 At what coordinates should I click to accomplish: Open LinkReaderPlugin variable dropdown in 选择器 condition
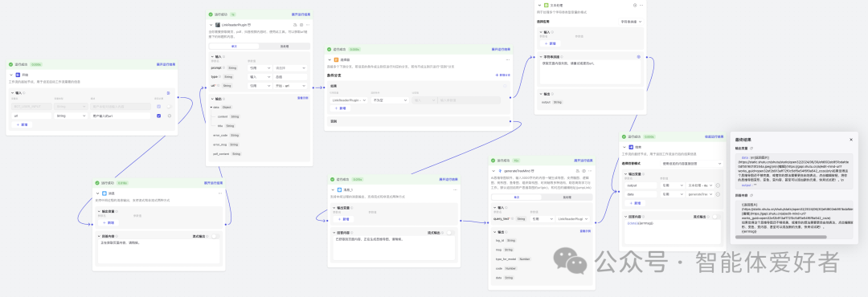click(x=349, y=100)
